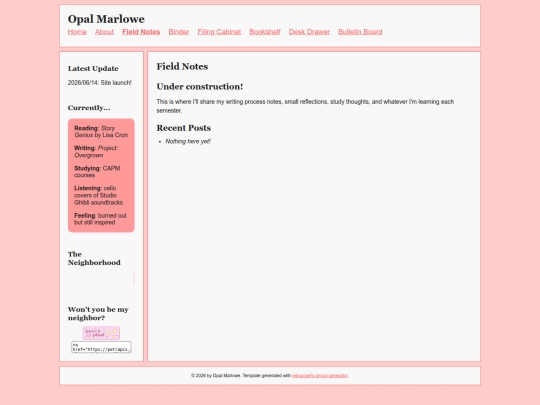Click the Opal Marlowe site title
Image resolution: width=540 pixels, height=405 pixels.
(106, 19)
